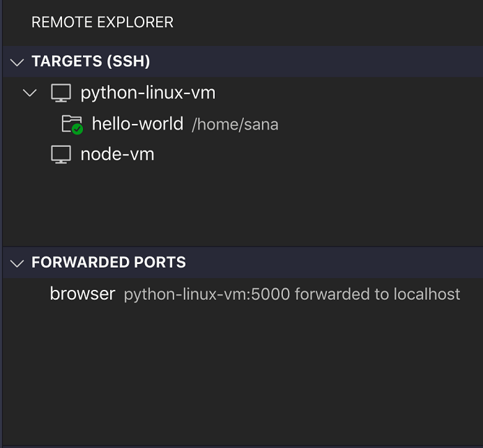
Task: Click the python-linux-vm monitor icon
Action: pyautogui.click(x=61, y=93)
